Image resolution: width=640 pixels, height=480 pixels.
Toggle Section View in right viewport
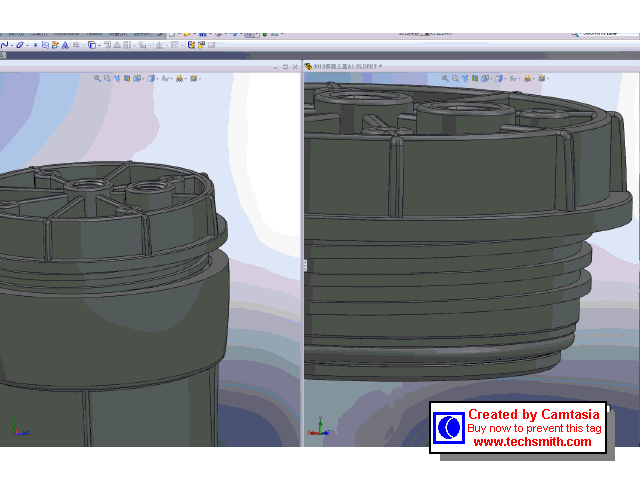pyautogui.click(x=475, y=78)
